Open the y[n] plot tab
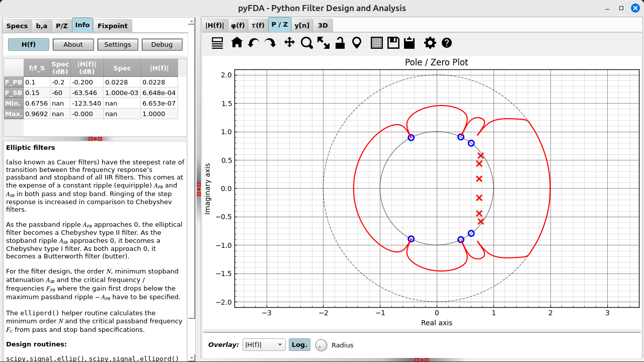Image resolution: width=644 pixels, height=362 pixels. click(x=302, y=25)
